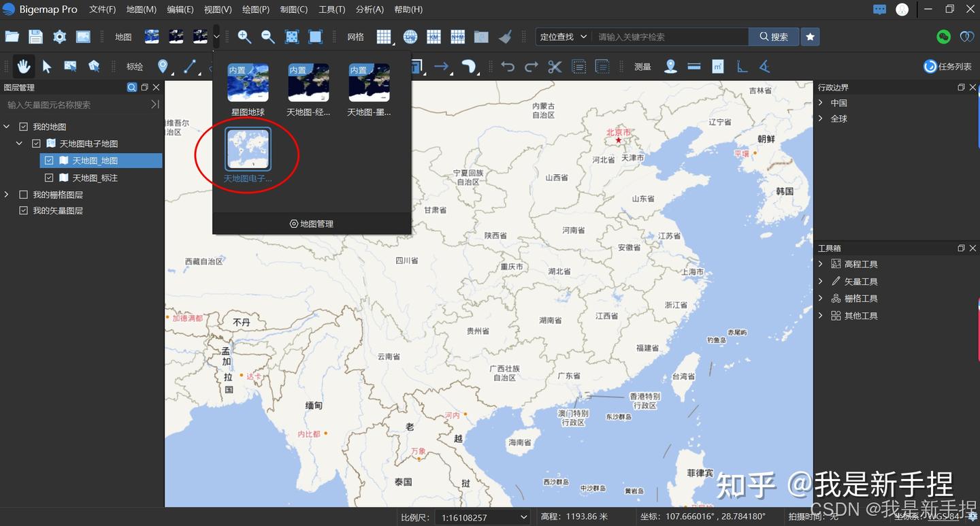Activate the zoom out tool

268,36
